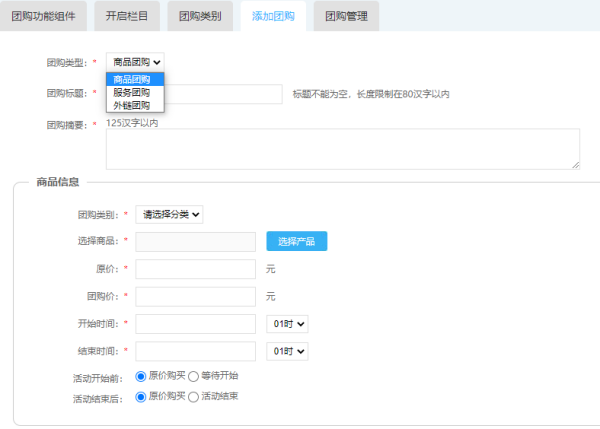The height and width of the screenshot is (429, 600).
Task: Collapse the 团购类型 dropdown
Action: 135,62
